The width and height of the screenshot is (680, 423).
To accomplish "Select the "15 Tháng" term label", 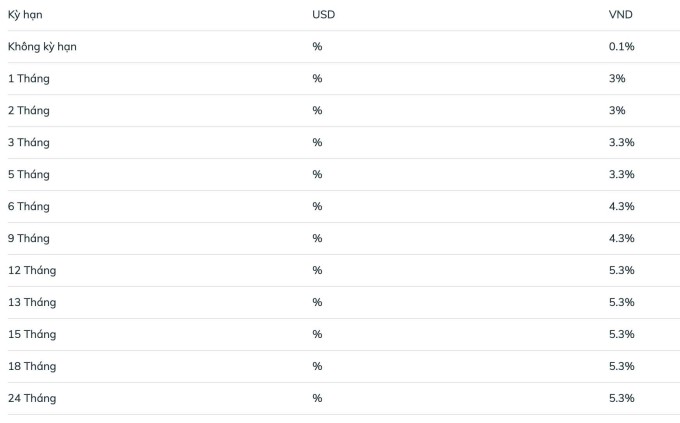I will click(32, 334).
